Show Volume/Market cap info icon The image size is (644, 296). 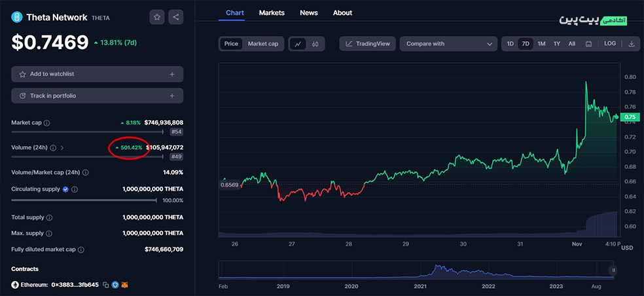[x=86, y=173]
